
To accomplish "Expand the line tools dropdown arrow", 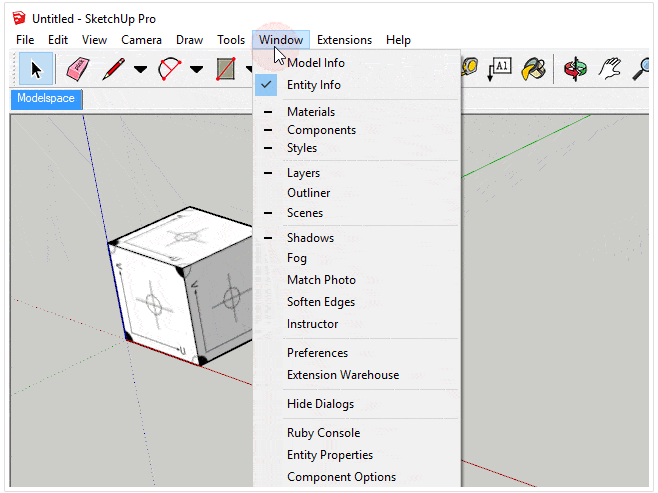I will pos(140,69).
